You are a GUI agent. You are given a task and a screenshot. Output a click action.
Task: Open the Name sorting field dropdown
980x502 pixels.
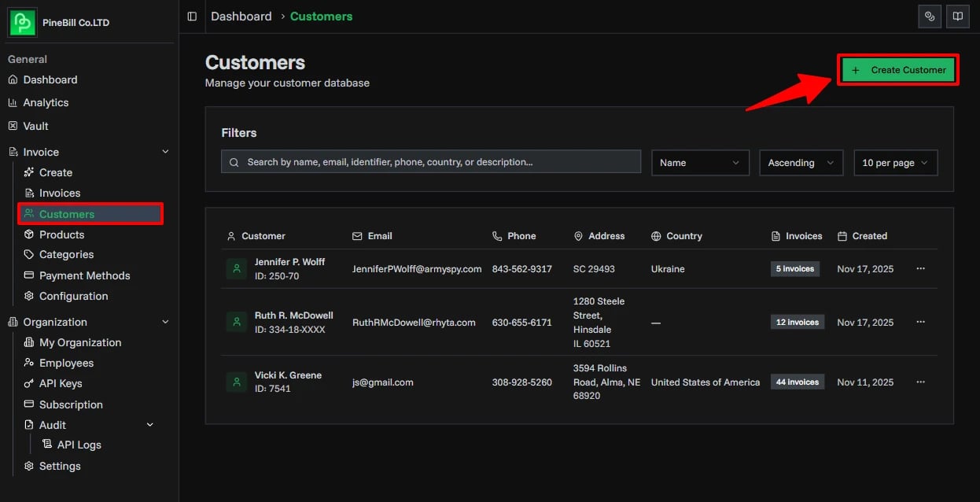[x=699, y=163]
